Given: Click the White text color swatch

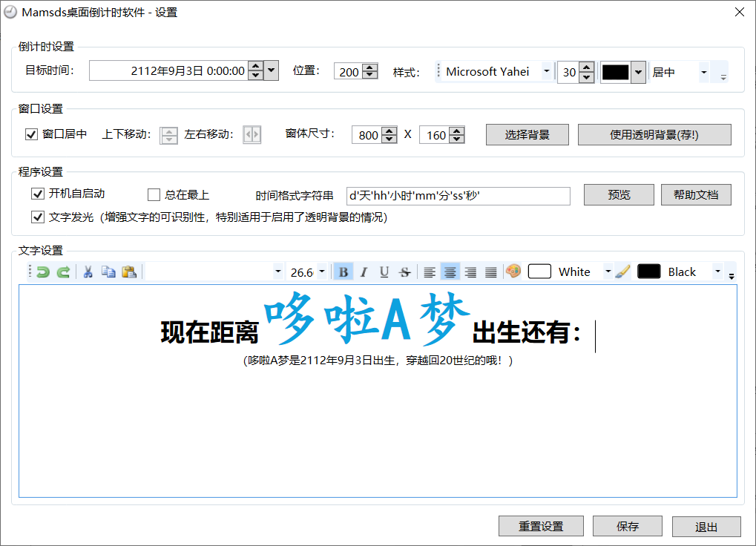Looking at the screenshot, I should pos(539,272).
